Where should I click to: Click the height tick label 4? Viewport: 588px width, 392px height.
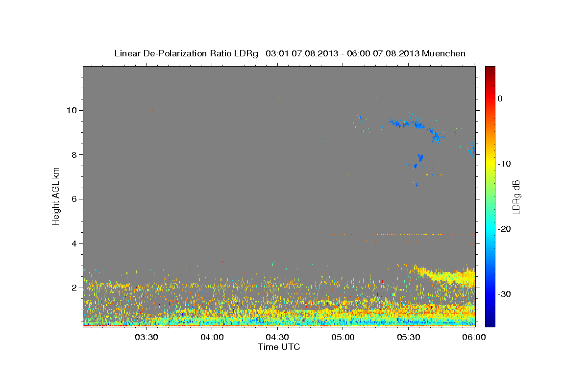(x=74, y=244)
